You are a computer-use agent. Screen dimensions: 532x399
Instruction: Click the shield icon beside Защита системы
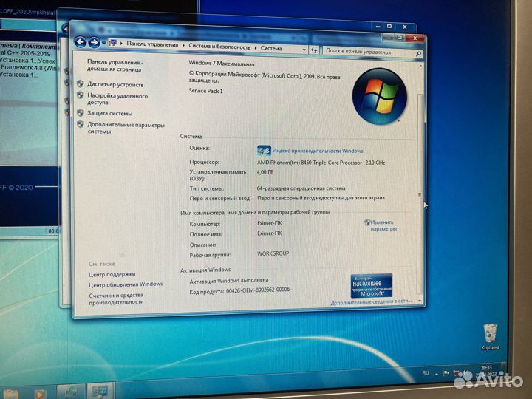tap(81, 112)
